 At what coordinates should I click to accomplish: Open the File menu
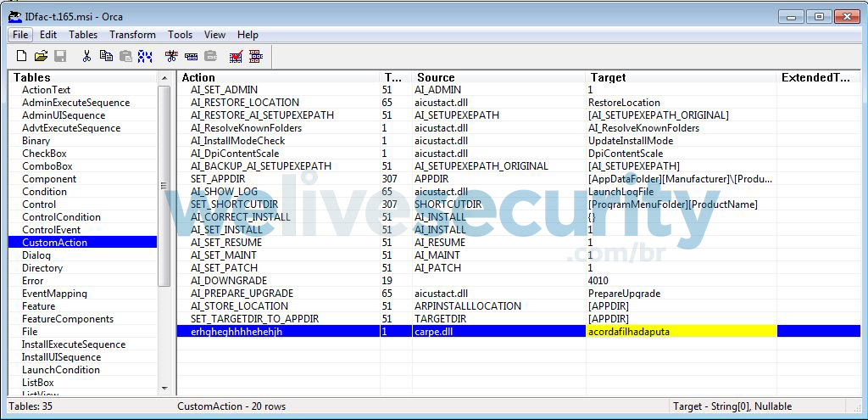tap(20, 34)
